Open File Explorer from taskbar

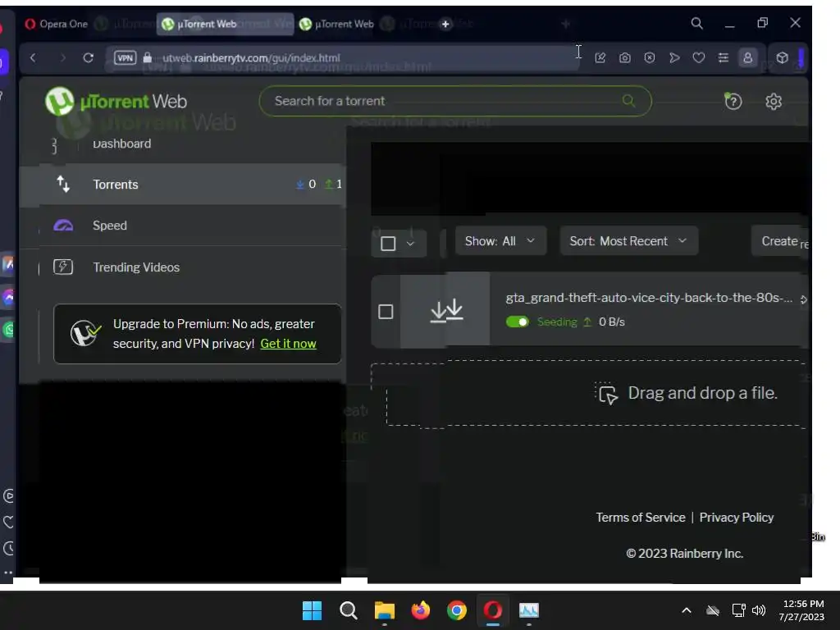coord(384,610)
